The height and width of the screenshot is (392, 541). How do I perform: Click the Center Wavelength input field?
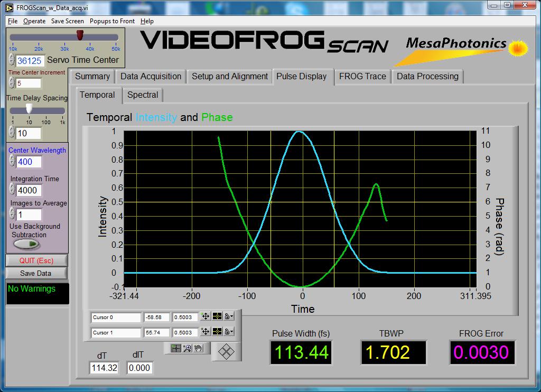[29, 162]
